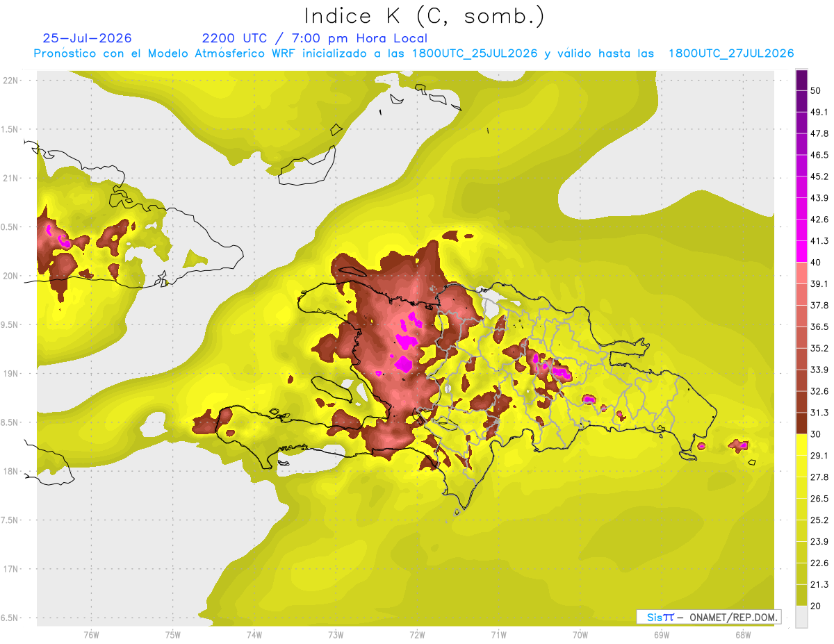Click the colorbar label "30"
Screen dimensions: 834x644
coord(816,434)
